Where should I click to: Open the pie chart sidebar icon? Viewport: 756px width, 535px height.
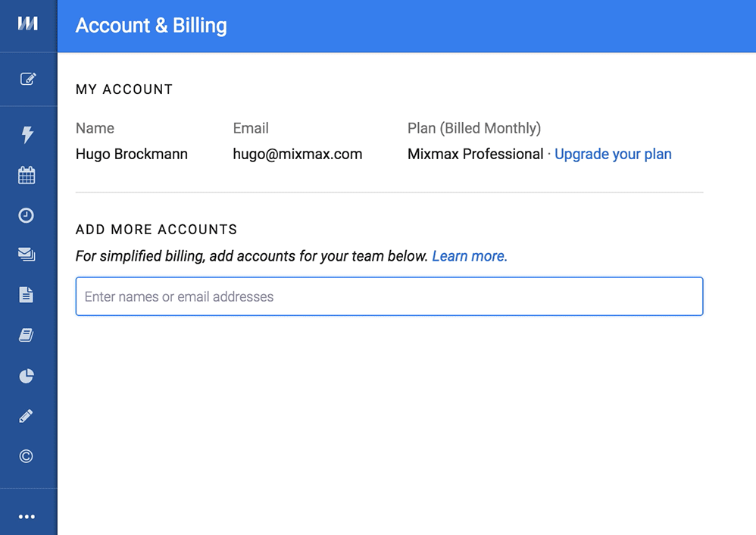[x=26, y=376]
